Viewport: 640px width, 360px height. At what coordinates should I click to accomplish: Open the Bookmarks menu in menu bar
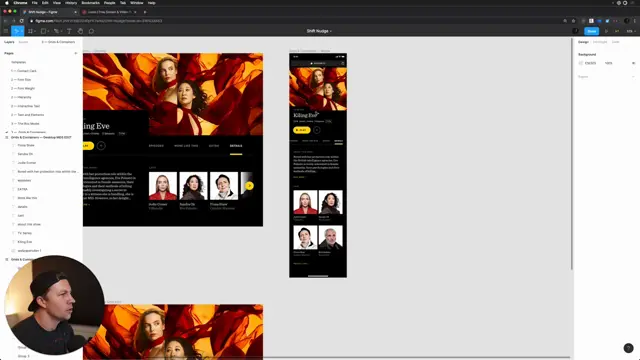[x=91, y=3]
